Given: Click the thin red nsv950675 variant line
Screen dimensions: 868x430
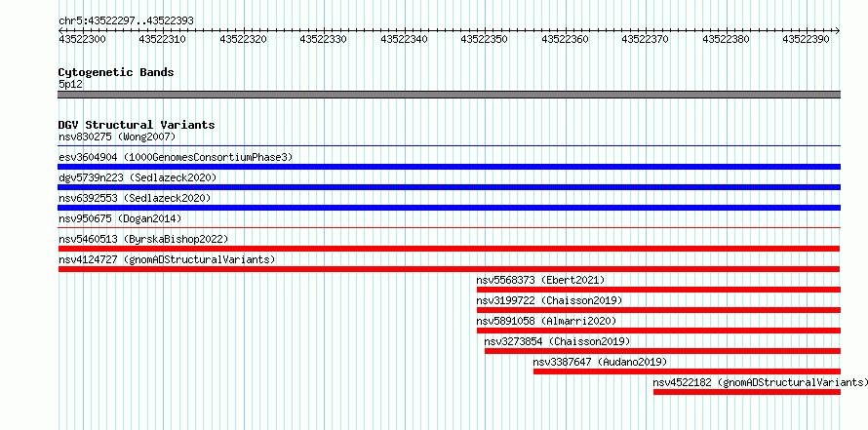Looking at the screenshot, I should tap(449, 227).
